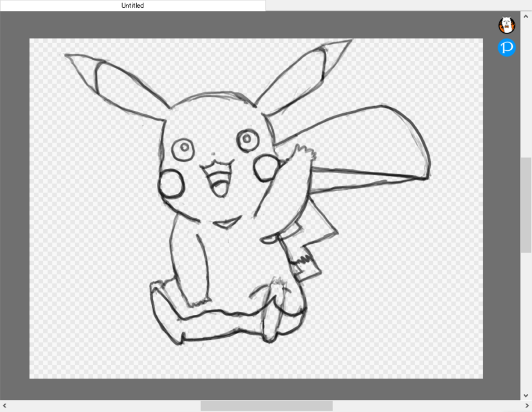Click the FireAlpaca alpaca mascot icon
532x412 pixels.
(507, 24)
